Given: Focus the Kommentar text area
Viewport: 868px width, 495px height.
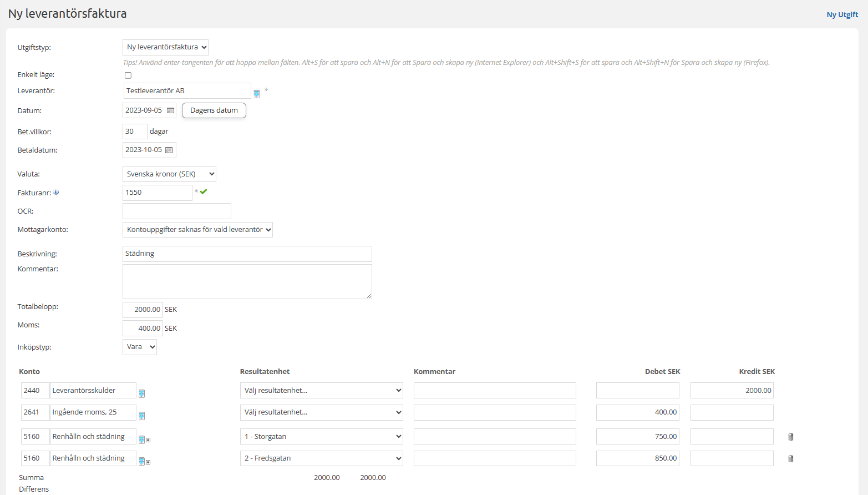Looking at the screenshot, I should [247, 281].
